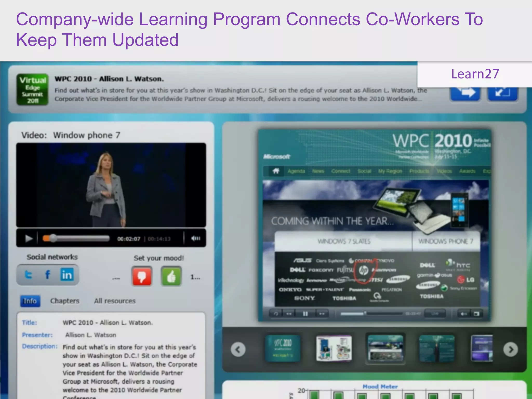This screenshot has height=399, width=532.
Task: Open Awards in WPC slide menu
Action: [467, 171]
